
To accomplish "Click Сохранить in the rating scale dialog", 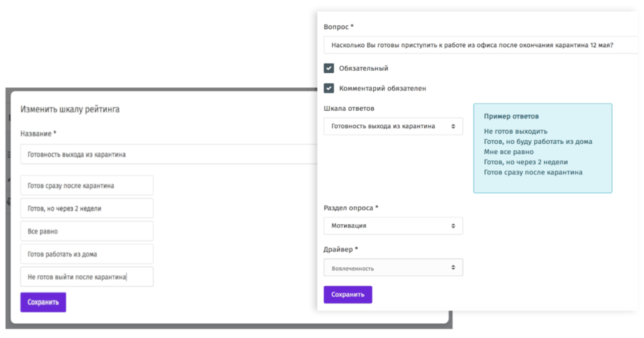I will pyautogui.click(x=43, y=302).
